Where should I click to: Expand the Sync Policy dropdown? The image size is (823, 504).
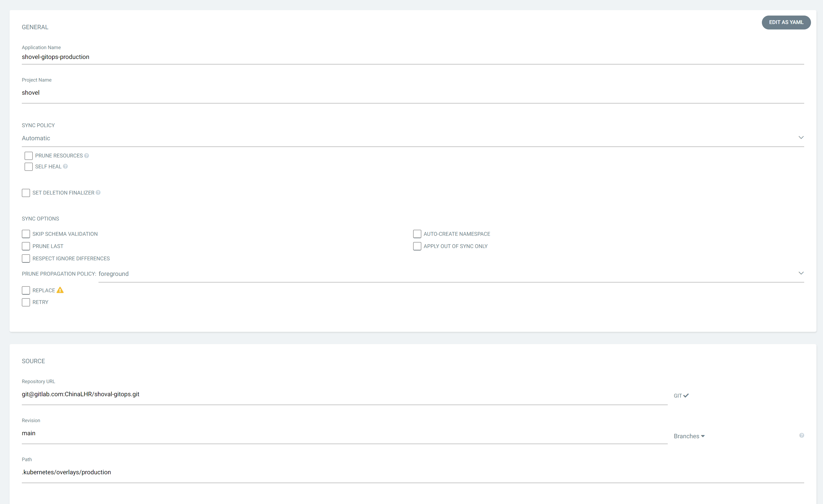click(x=801, y=137)
